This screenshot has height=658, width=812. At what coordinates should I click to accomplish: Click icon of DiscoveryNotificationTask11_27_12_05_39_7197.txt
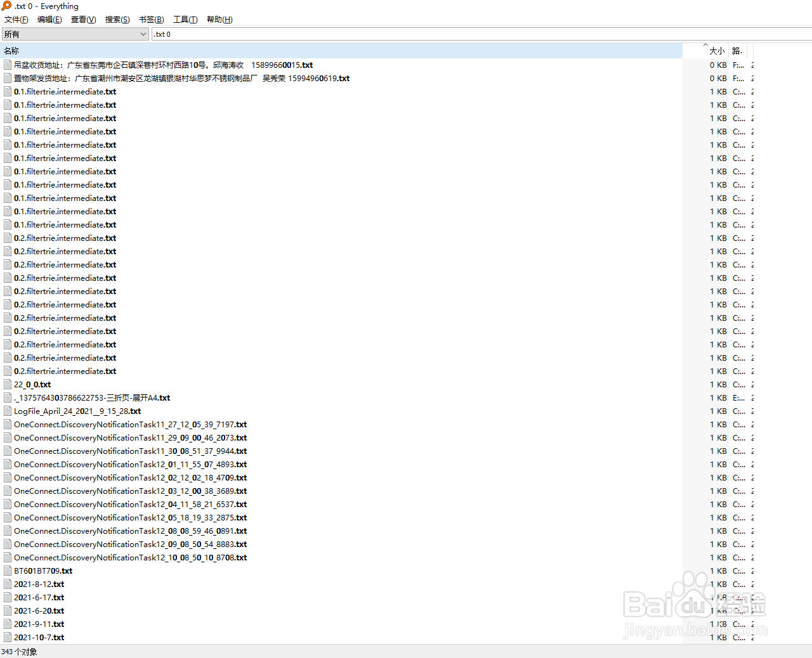click(8, 425)
